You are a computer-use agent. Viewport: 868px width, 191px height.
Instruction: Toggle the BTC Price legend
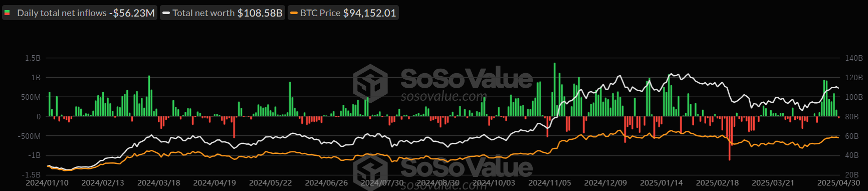coord(343,13)
